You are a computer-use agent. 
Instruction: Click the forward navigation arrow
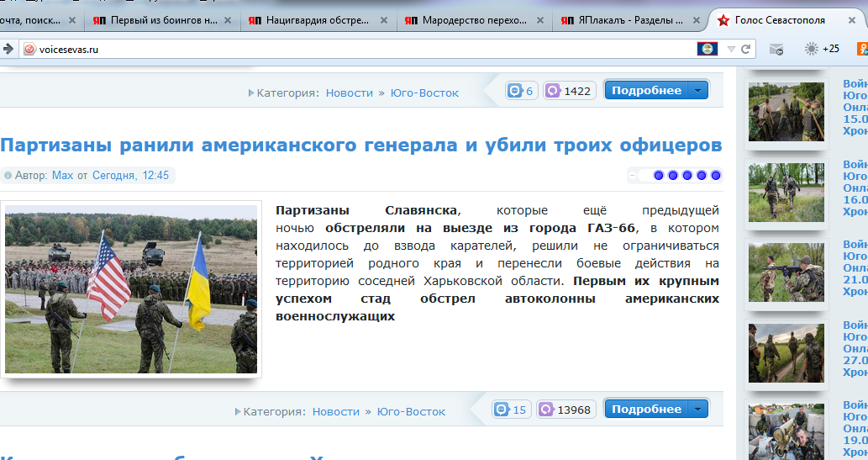pos(8,49)
